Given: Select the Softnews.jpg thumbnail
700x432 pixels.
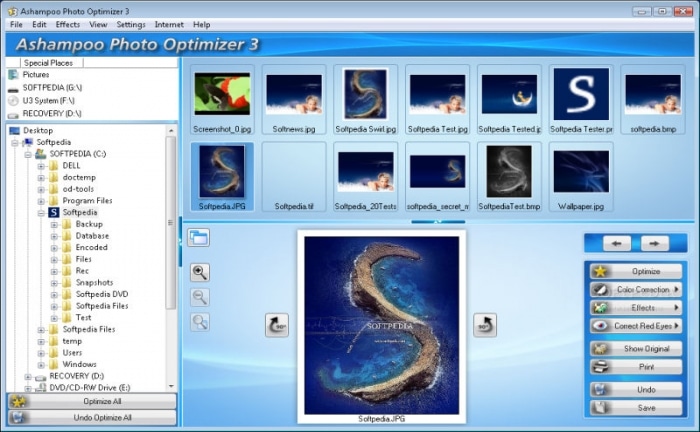Looking at the screenshot, I should pyautogui.click(x=294, y=100).
